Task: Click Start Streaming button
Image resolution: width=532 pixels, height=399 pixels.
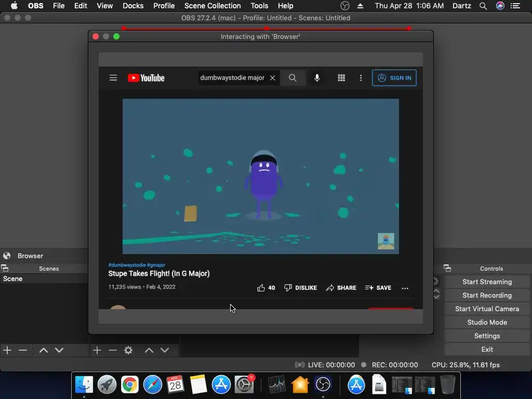Action: click(487, 282)
